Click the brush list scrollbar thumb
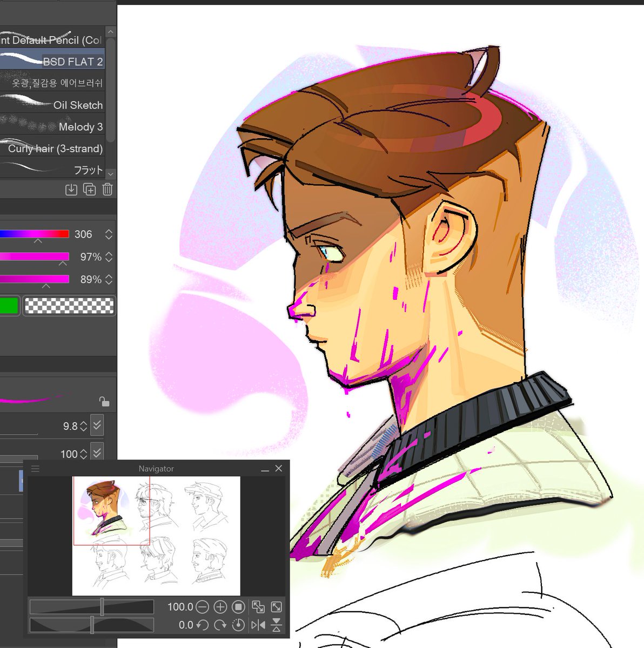Viewport: 644px width, 648px height. 111,89
